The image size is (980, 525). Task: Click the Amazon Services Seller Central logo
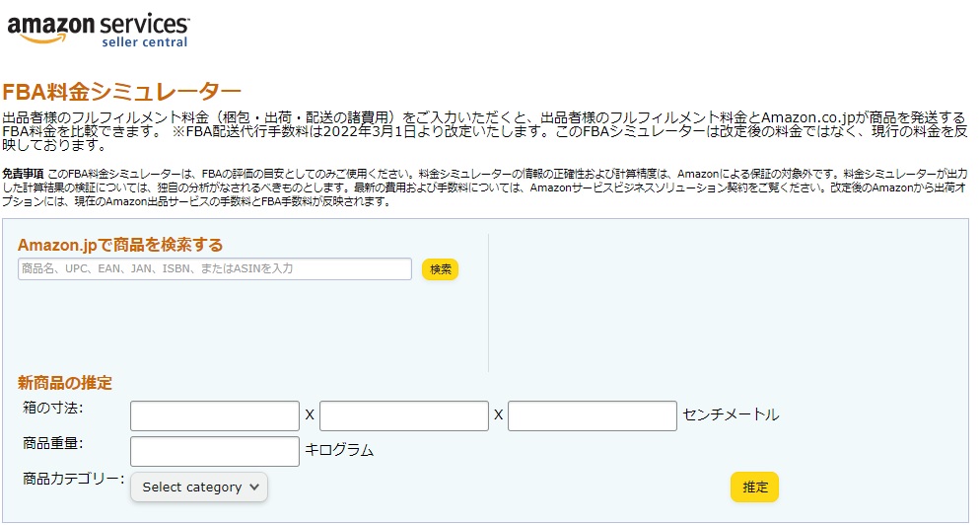pos(98,30)
